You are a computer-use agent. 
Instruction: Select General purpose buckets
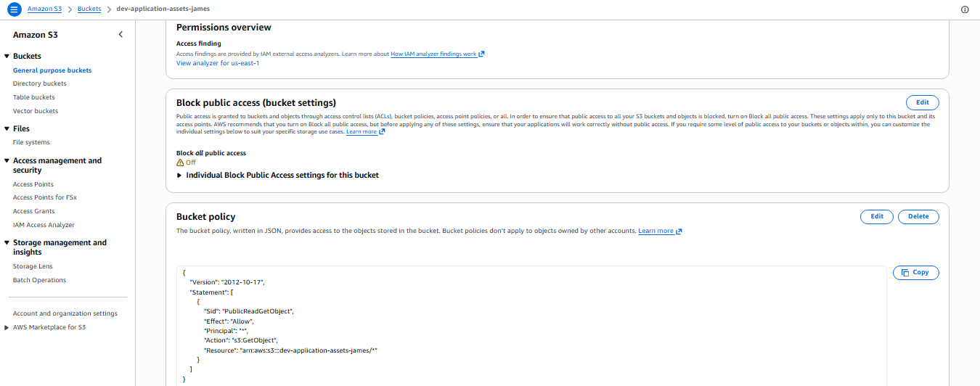coord(52,70)
